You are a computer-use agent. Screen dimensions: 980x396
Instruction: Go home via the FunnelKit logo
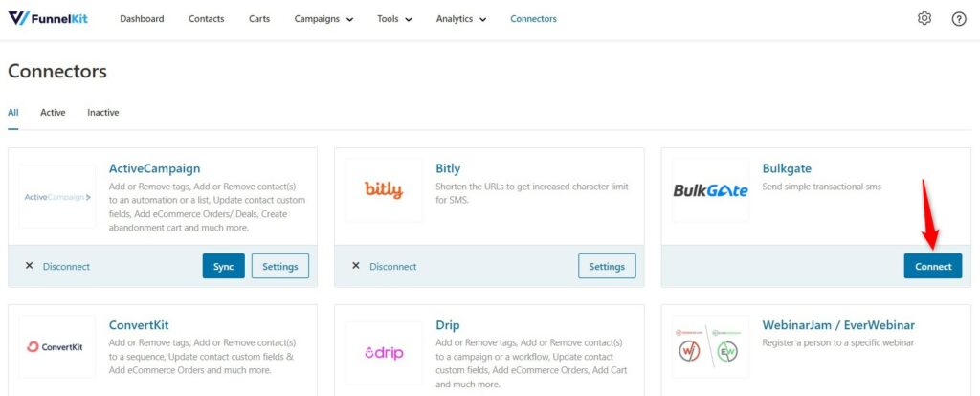(48, 18)
